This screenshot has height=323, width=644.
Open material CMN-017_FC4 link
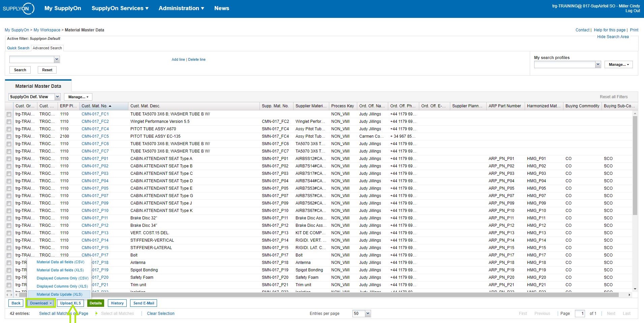[x=95, y=129]
